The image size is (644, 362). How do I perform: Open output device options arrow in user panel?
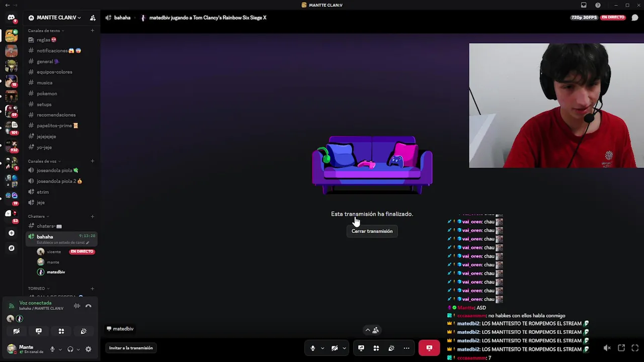click(x=78, y=349)
